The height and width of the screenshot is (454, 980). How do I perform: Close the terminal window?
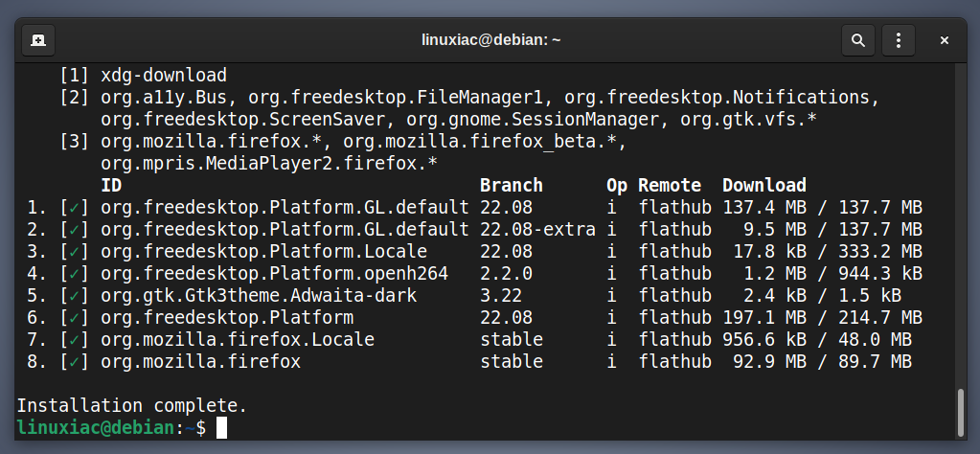(945, 40)
